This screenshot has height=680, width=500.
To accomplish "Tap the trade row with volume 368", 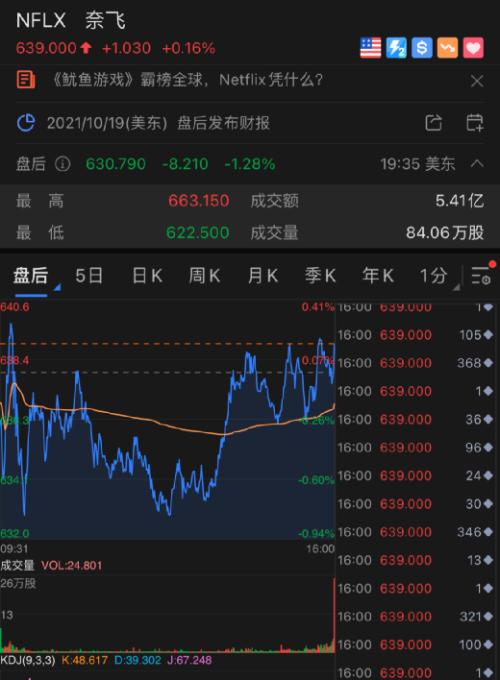I will (415, 363).
